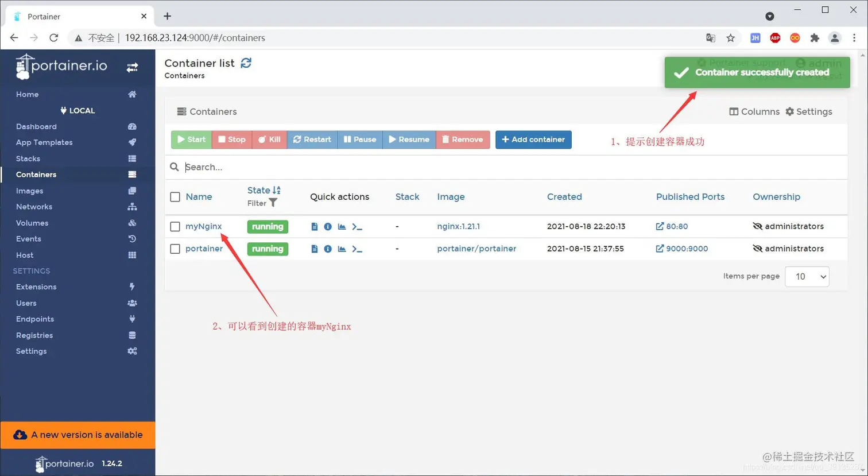Bookmark this page with the star icon
Screen dimensions: 868x476
[730, 38]
